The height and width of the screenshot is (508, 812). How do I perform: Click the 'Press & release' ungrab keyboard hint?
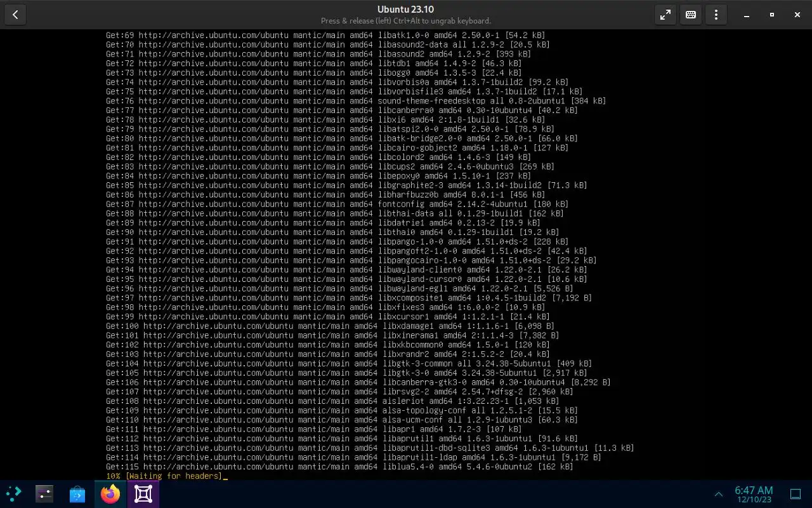(406, 21)
